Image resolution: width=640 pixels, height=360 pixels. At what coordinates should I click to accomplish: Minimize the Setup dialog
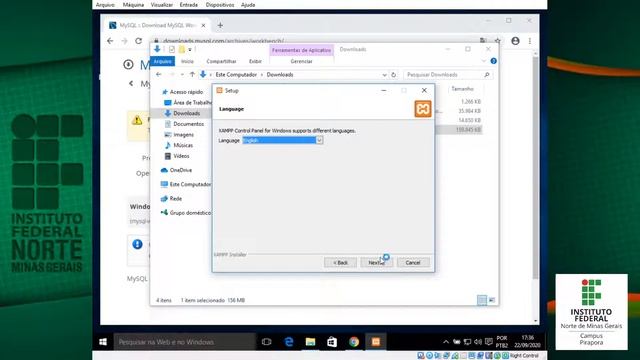tap(384, 91)
